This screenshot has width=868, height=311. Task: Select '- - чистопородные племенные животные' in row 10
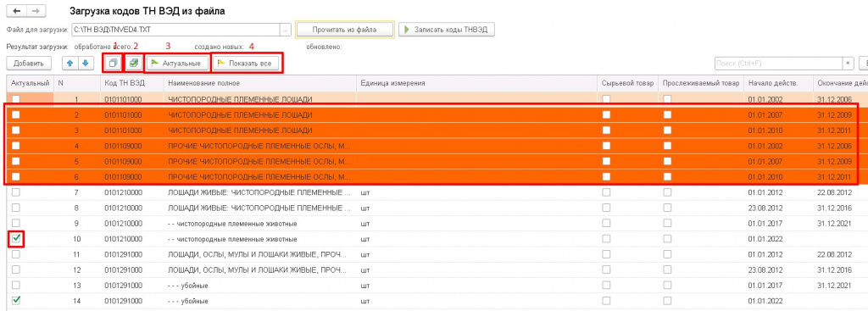(x=232, y=239)
